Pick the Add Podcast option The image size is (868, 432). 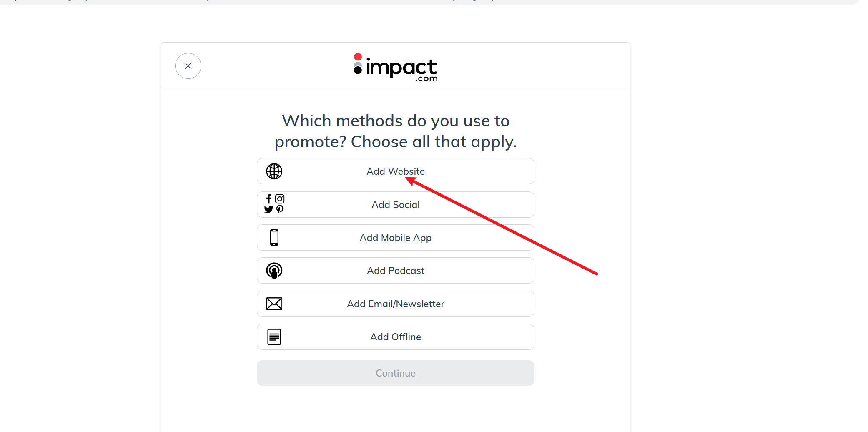click(x=395, y=271)
